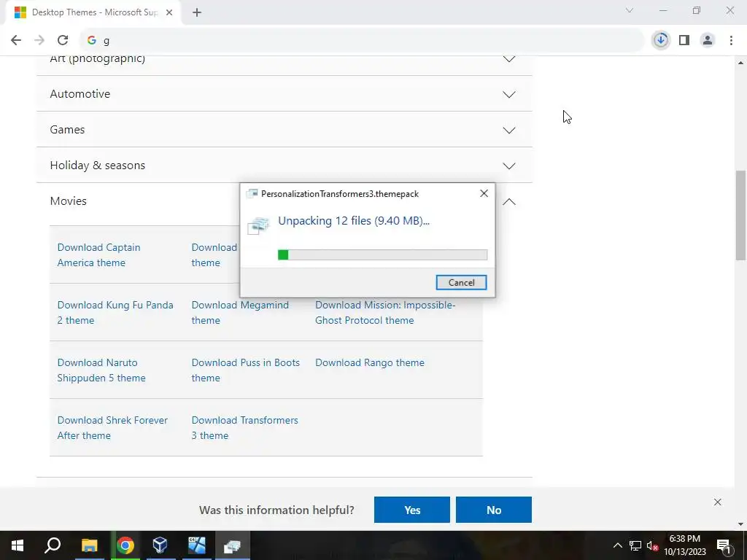This screenshot has width=747, height=560.
Task: Open the network status tray icon
Action: click(x=635, y=545)
